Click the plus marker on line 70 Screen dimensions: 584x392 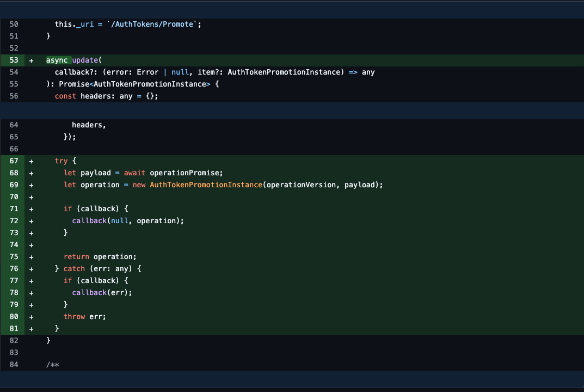[x=31, y=197]
